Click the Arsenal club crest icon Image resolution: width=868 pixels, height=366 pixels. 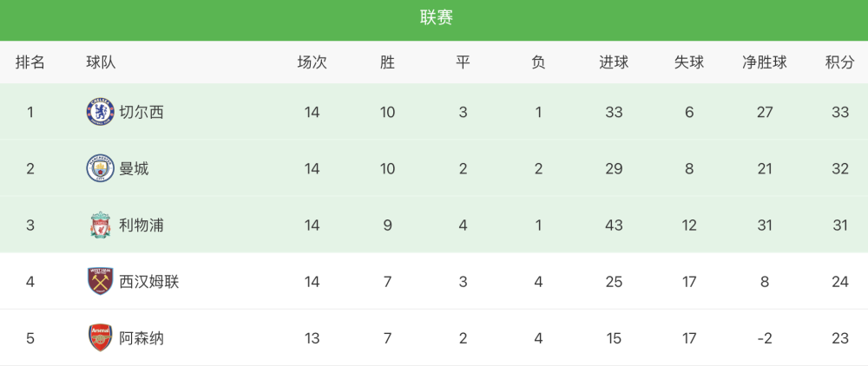100,337
